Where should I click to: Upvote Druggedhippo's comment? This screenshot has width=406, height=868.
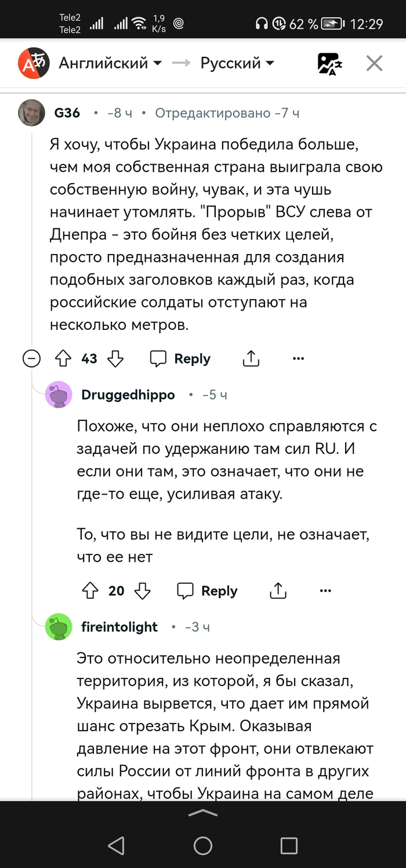[x=90, y=591]
